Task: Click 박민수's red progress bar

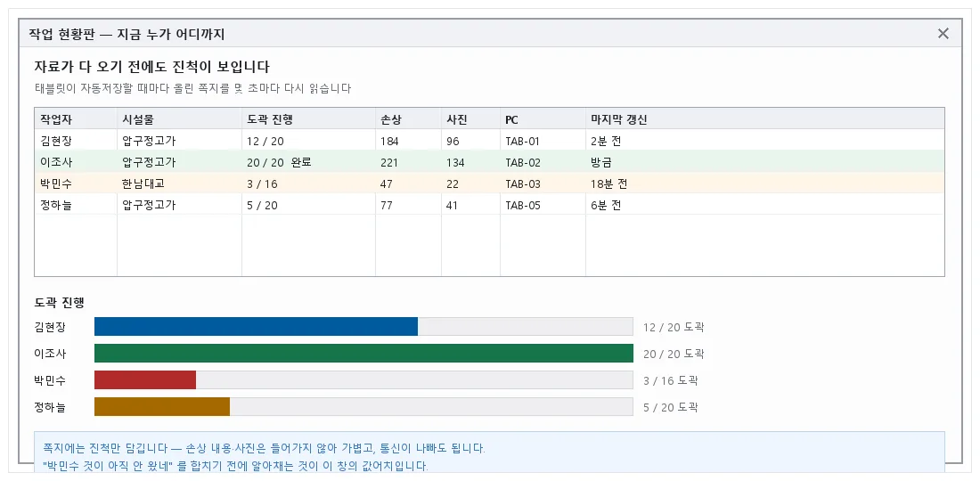Action: (145, 380)
